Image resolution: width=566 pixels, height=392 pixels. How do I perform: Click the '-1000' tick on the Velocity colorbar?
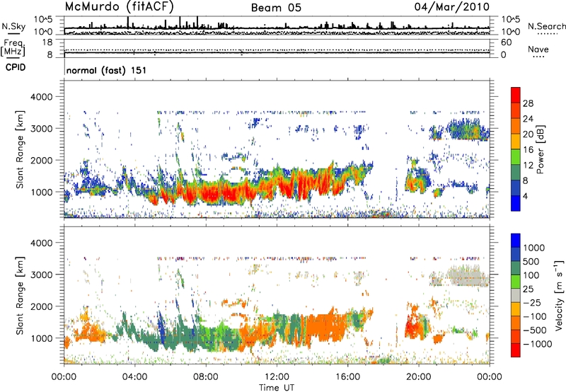(537, 344)
